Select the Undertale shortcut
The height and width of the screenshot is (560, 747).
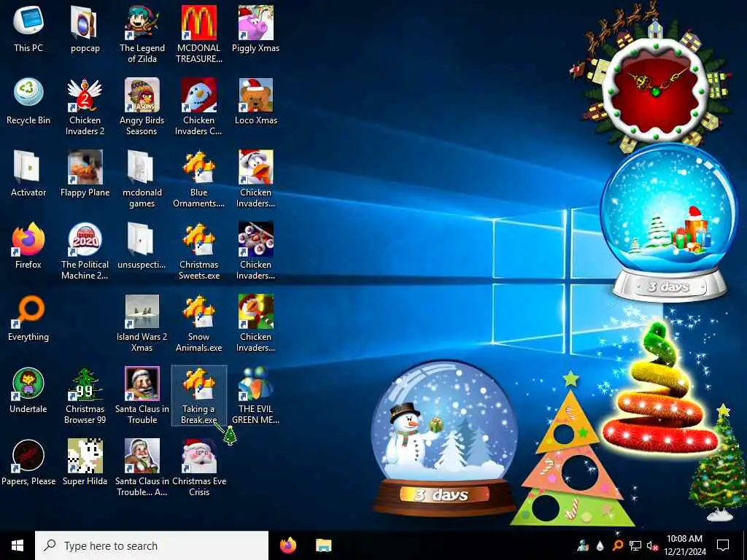28,391
